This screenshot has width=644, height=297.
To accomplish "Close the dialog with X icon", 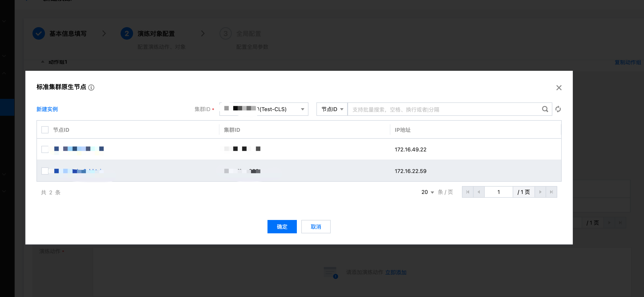I will point(559,88).
